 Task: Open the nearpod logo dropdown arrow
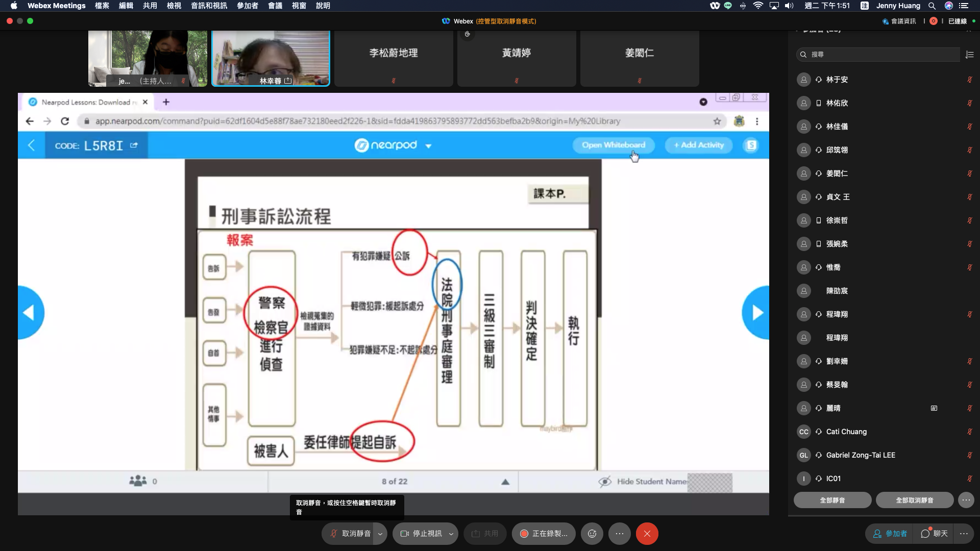pyautogui.click(x=428, y=146)
